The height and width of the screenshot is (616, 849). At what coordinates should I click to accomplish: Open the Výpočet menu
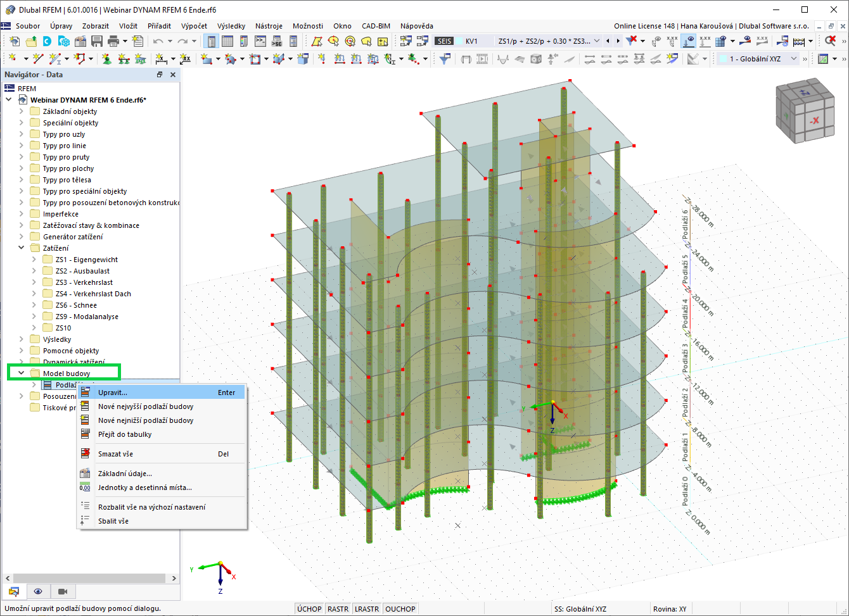point(194,26)
